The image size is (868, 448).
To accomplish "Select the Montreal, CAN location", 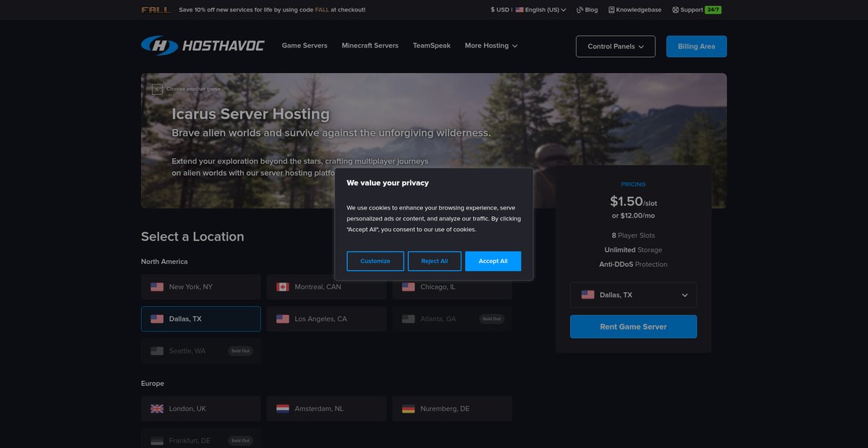I will tap(326, 287).
